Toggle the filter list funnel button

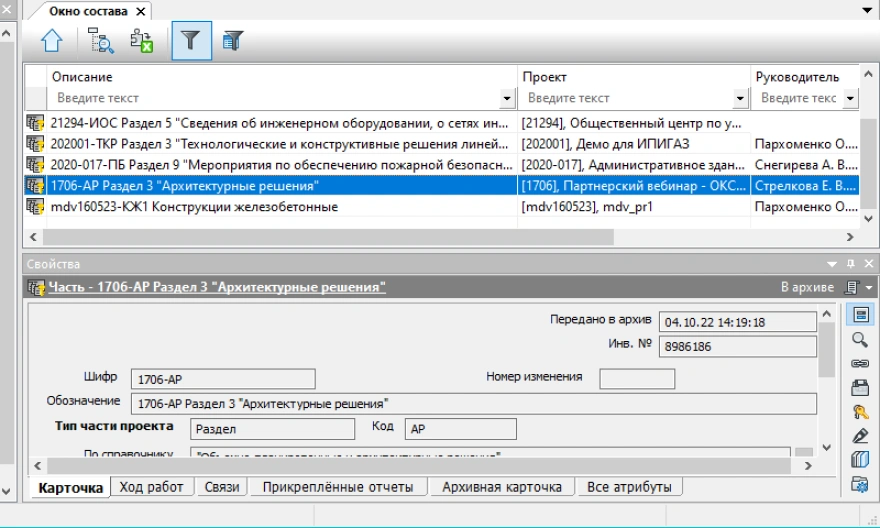[233, 41]
